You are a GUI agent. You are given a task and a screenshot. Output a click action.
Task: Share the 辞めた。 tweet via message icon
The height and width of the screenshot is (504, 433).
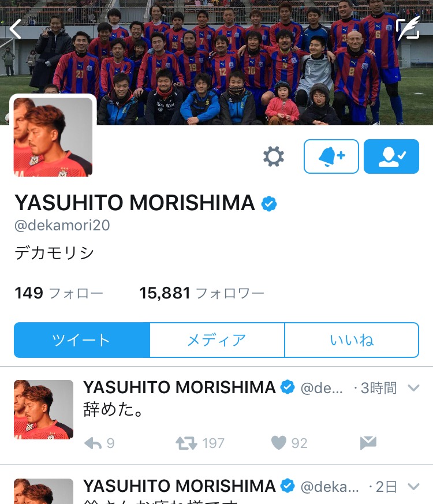pos(368,443)
